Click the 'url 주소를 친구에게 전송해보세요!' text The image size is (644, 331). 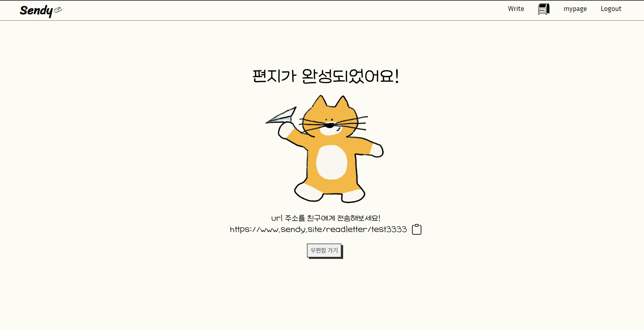coord(326,218)
